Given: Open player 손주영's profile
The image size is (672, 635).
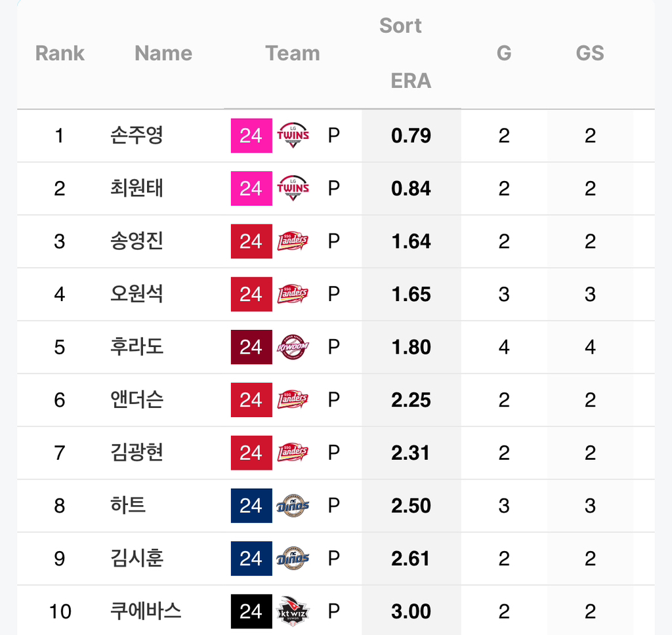Looking at the screenshot, I should click(x=136, y=135).
